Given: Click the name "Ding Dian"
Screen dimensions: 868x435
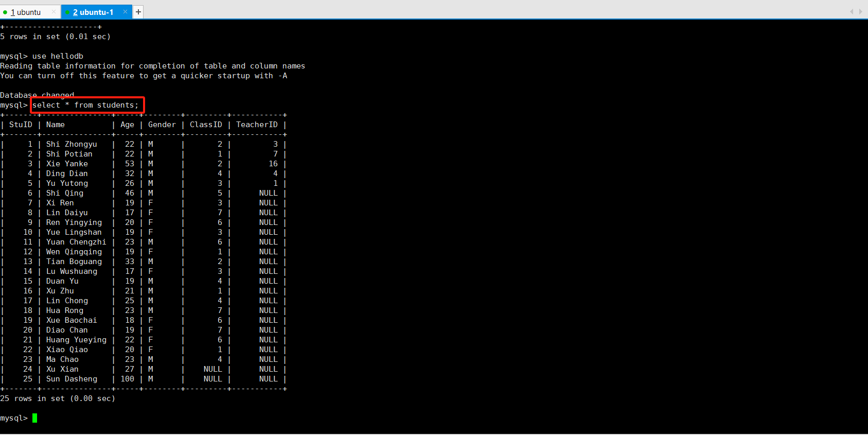Looking at the screenshot, I should click(67, 173).
